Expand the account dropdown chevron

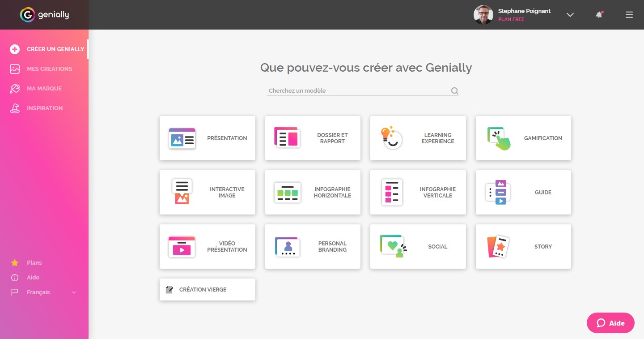click(570, 15)
